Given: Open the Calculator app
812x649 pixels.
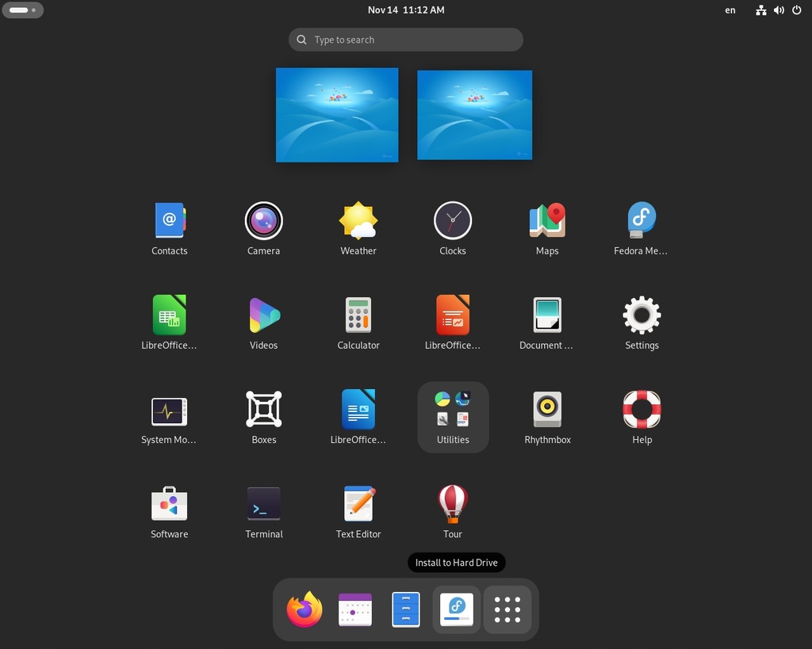Looking at the screenshot, I should pos(358,315).
